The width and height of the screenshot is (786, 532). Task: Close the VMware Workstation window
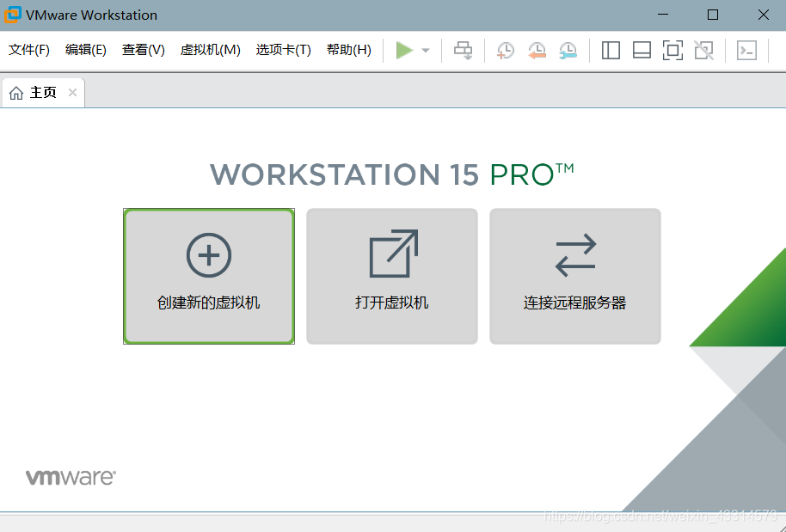pyautogui.click(x=764, y=15)
